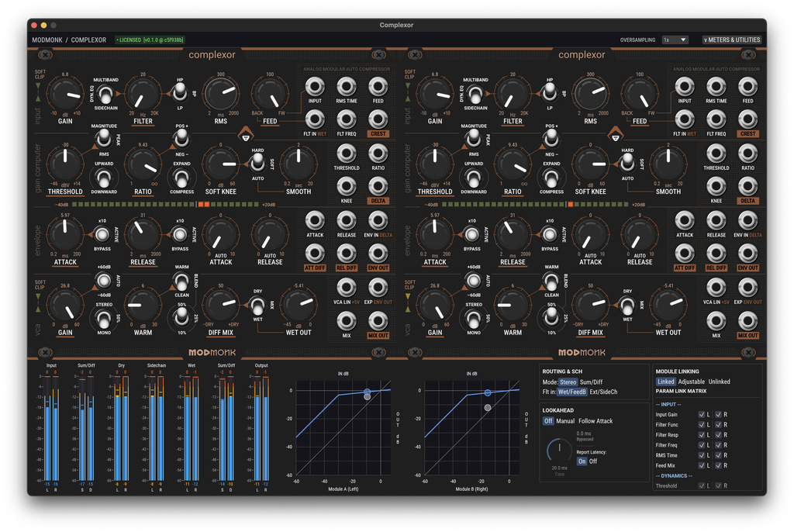Set Lookahead to Follow Attack
The height and width of the screenshot is (532, 794).
click(595, 421)
